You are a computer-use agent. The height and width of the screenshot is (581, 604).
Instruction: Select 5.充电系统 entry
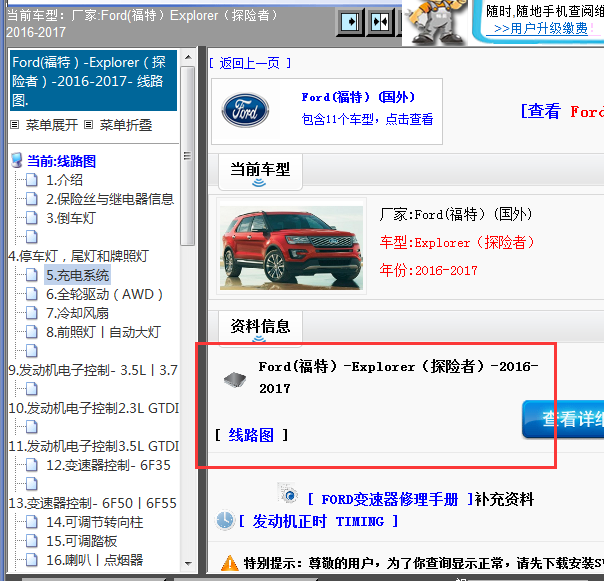click(x=77, y=275)
